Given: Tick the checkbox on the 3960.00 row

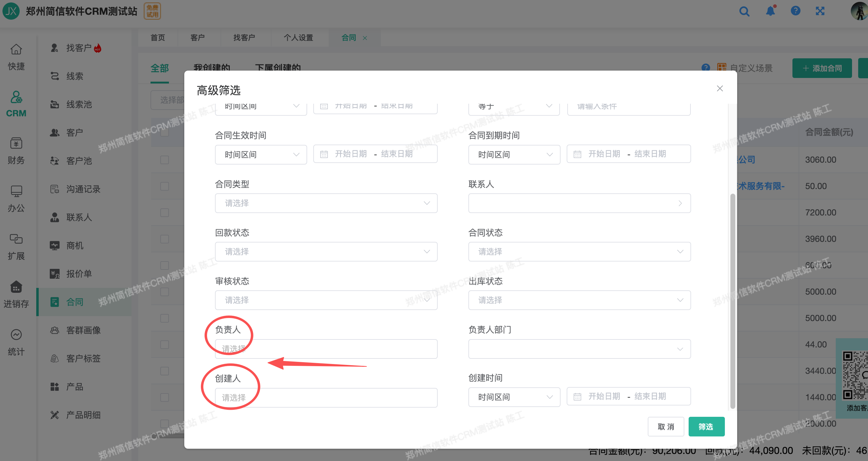Looking at the screenshot, I should coord(164,239).
